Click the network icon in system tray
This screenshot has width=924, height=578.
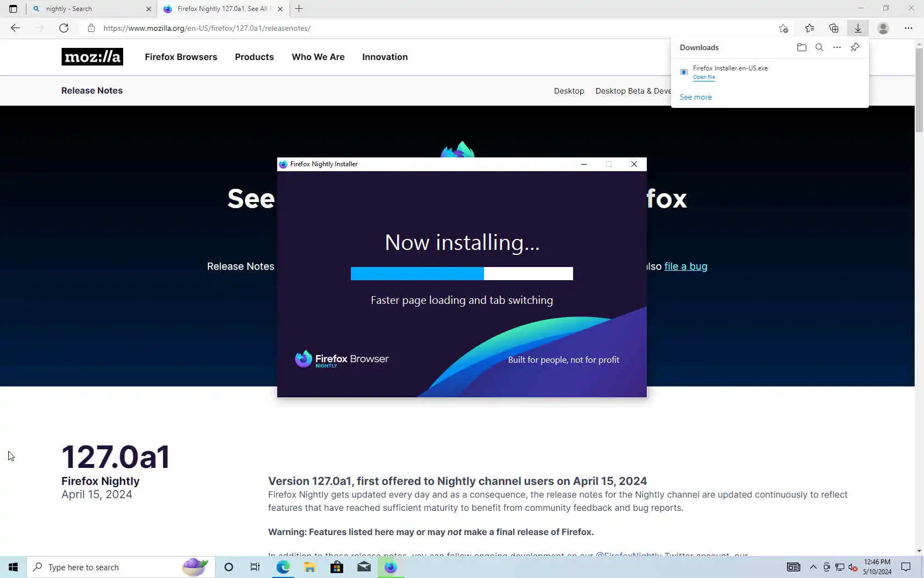pos(840,567)
